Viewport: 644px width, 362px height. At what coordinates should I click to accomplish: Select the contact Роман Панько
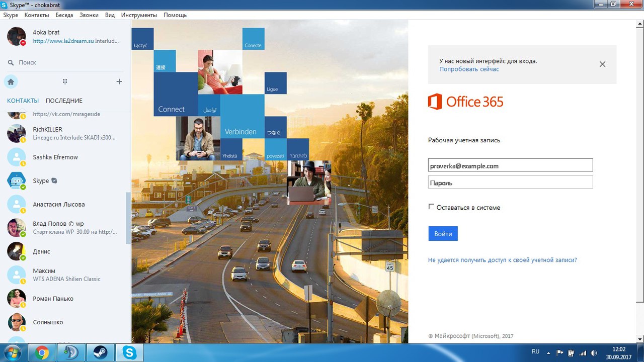[53, 299]
